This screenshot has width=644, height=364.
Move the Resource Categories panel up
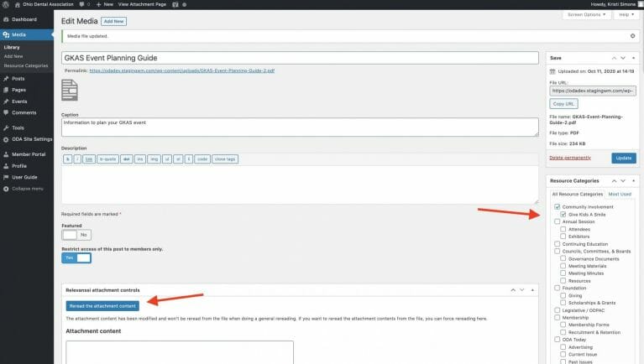614,181
